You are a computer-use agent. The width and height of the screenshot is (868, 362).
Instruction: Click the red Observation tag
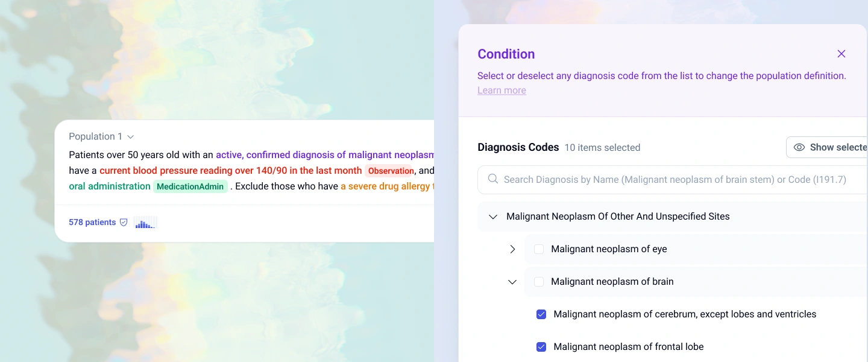[391, 171]
